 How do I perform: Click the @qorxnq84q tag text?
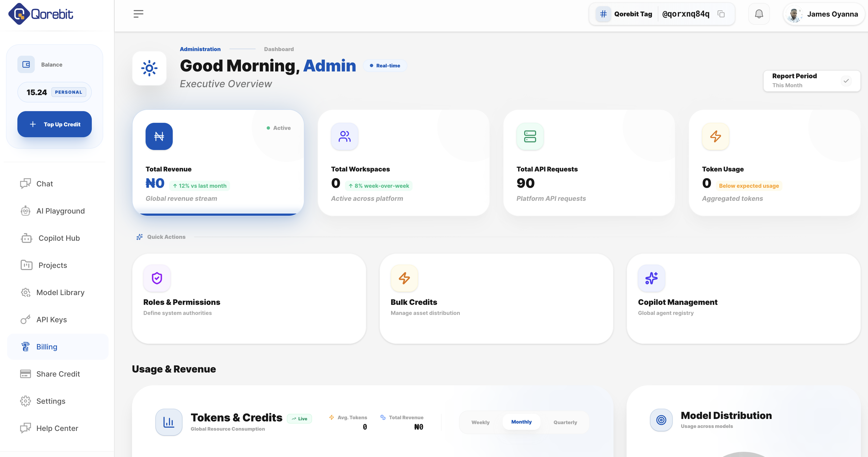point(686,14)
